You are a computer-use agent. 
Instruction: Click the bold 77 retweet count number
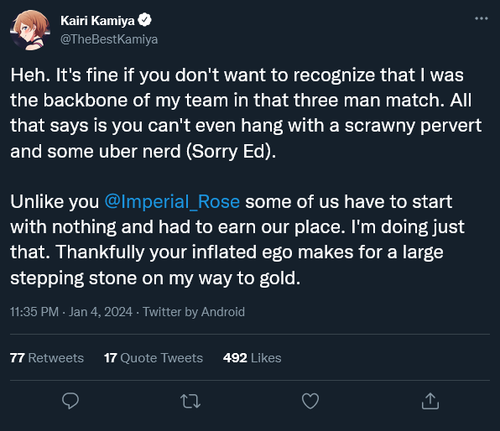[17, 358]
